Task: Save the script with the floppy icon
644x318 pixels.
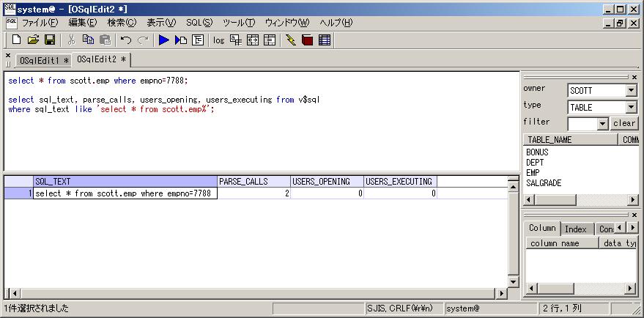Action: pyautogui.click(x=50, y=40)
